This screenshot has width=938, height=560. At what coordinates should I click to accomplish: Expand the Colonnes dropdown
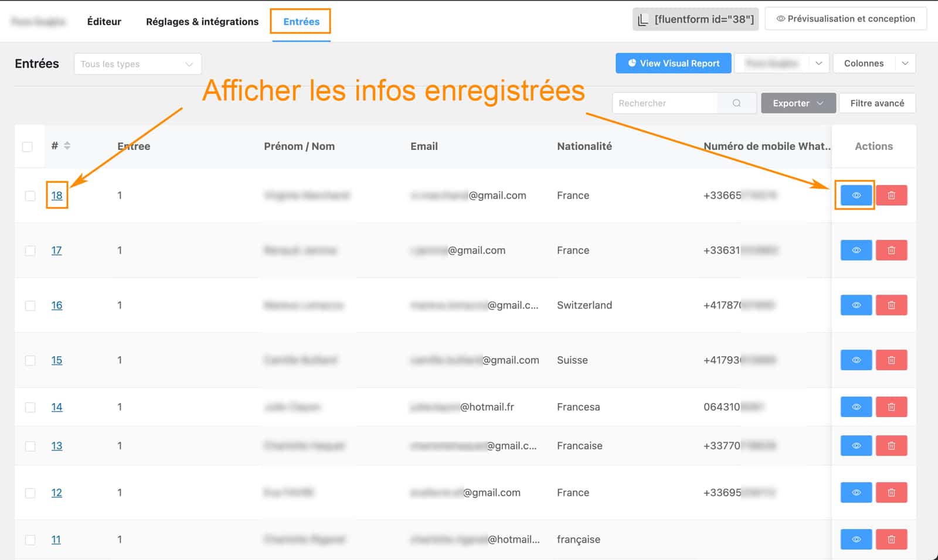pyautogui.click(x=874, y=63)
